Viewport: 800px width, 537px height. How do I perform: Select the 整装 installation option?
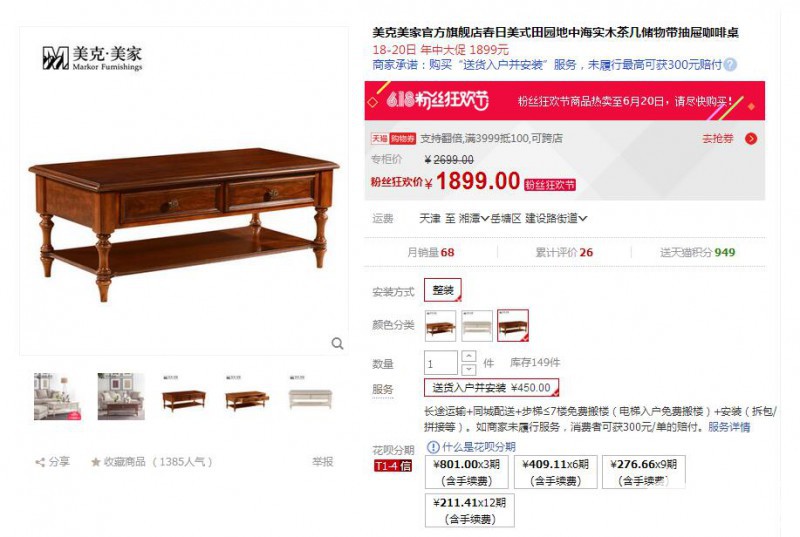[443, 290]
